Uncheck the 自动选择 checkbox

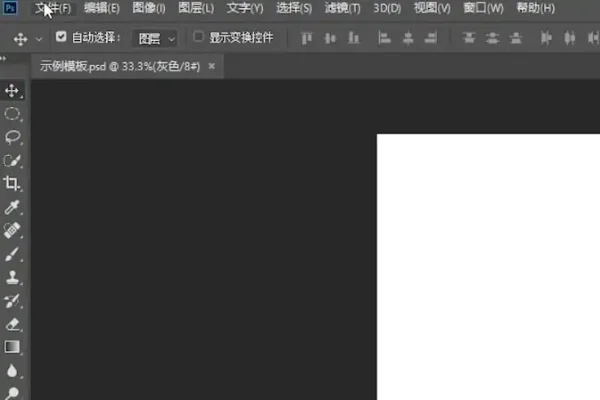[62, 38]
